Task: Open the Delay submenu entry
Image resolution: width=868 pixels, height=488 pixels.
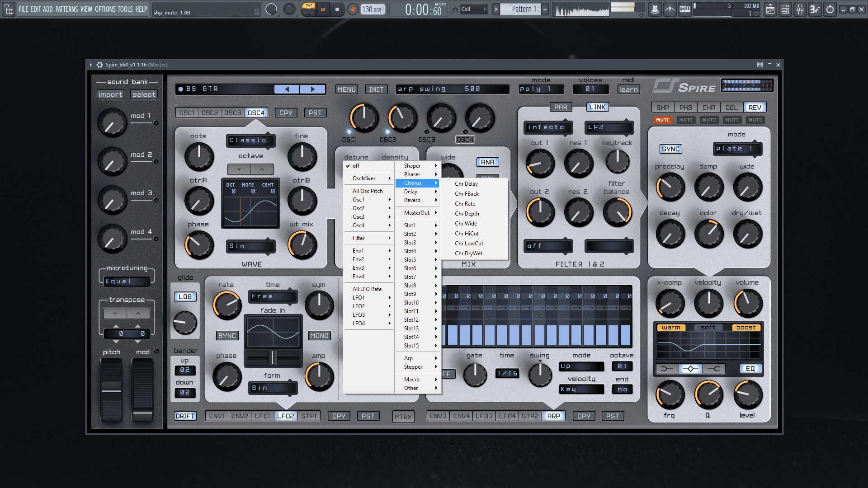Action: [x=418, y=192]
